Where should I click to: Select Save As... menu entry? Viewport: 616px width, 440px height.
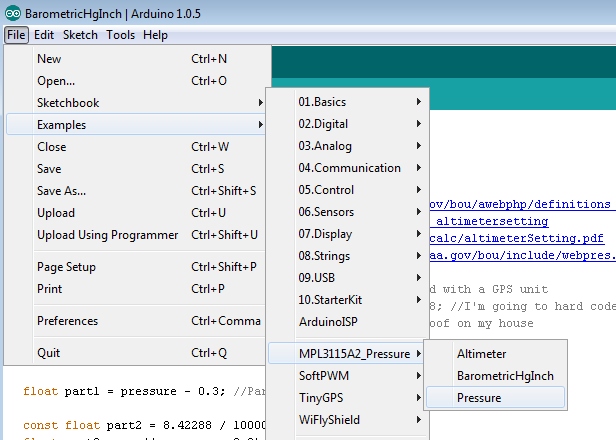coord(136,191)
